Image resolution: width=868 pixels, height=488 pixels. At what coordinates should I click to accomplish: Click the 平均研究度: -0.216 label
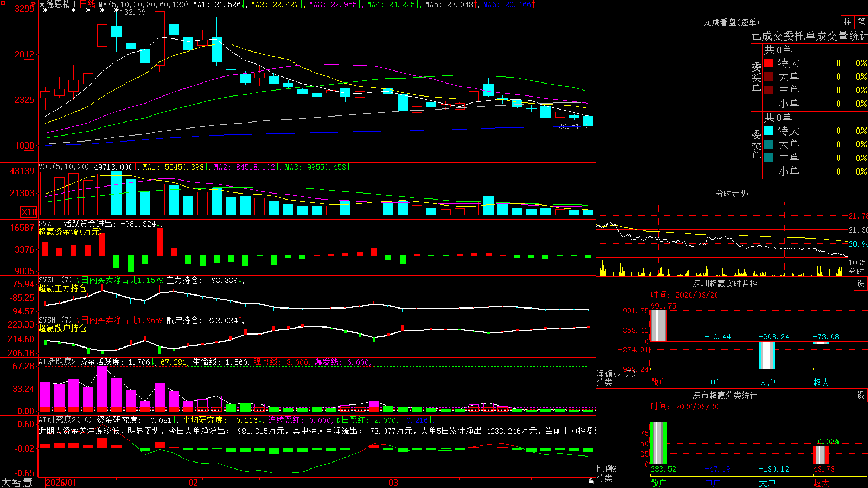click(x=222, y=420)
